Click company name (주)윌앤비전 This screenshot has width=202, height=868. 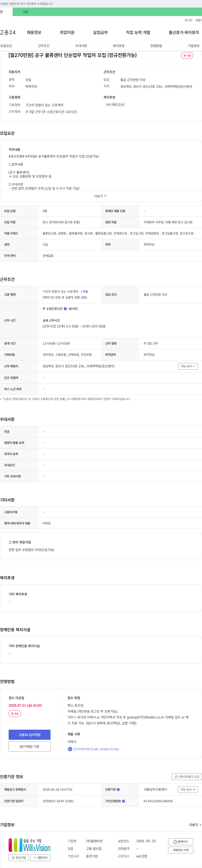[94, 841]
